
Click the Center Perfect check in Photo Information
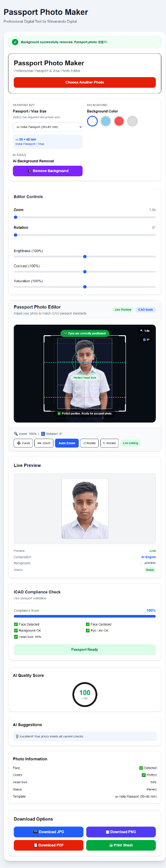tap(144, 775)
